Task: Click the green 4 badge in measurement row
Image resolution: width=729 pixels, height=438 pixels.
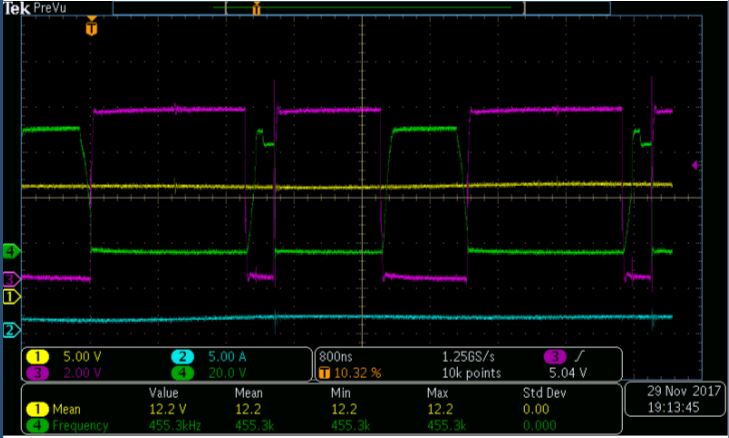Action: [37, 425]
